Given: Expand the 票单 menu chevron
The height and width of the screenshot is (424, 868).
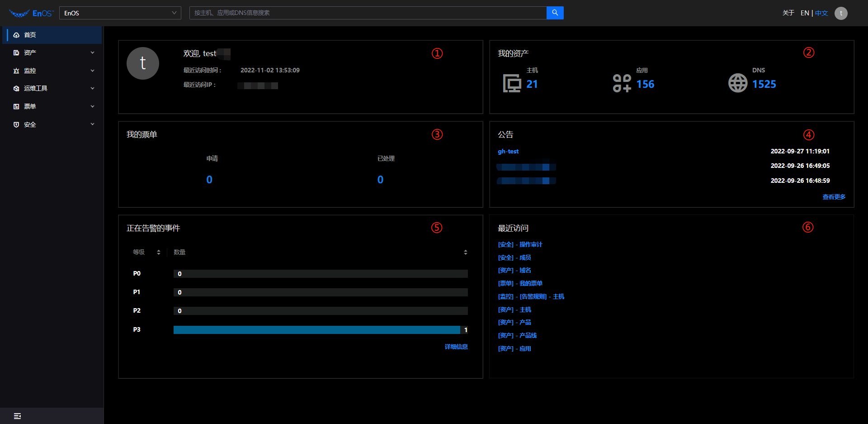Looking at the screenshot, I should coord(93,106).
